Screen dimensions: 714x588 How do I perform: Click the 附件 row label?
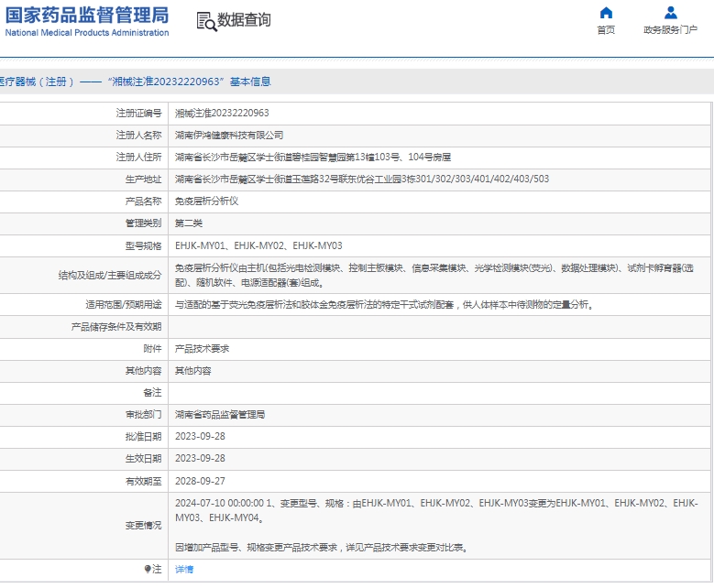(x=152, y=349)
